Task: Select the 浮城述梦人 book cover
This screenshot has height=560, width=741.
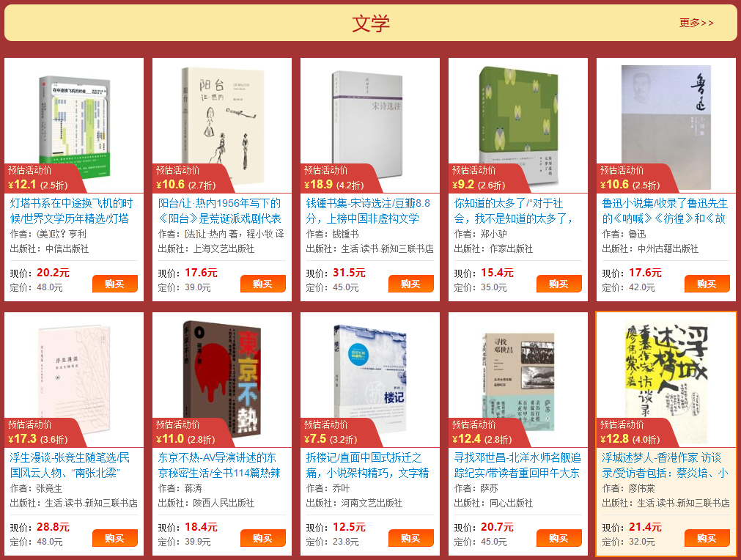Action: point(666,371)
